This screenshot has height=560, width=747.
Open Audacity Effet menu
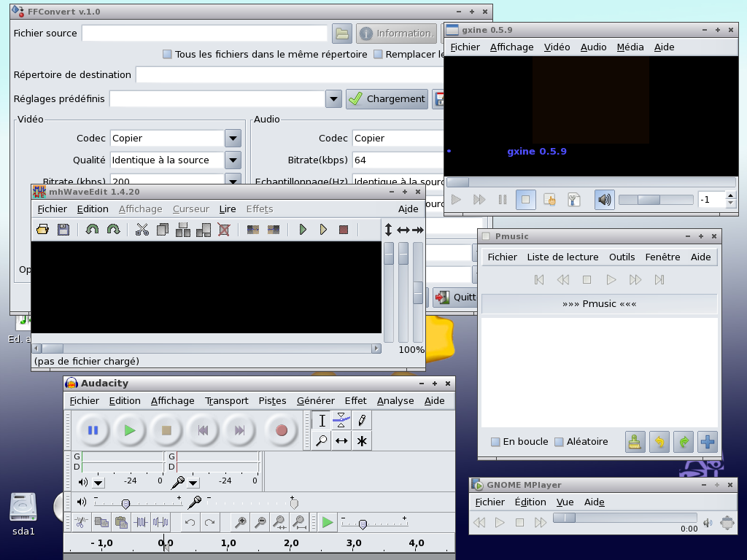click(x=355, y=401)
